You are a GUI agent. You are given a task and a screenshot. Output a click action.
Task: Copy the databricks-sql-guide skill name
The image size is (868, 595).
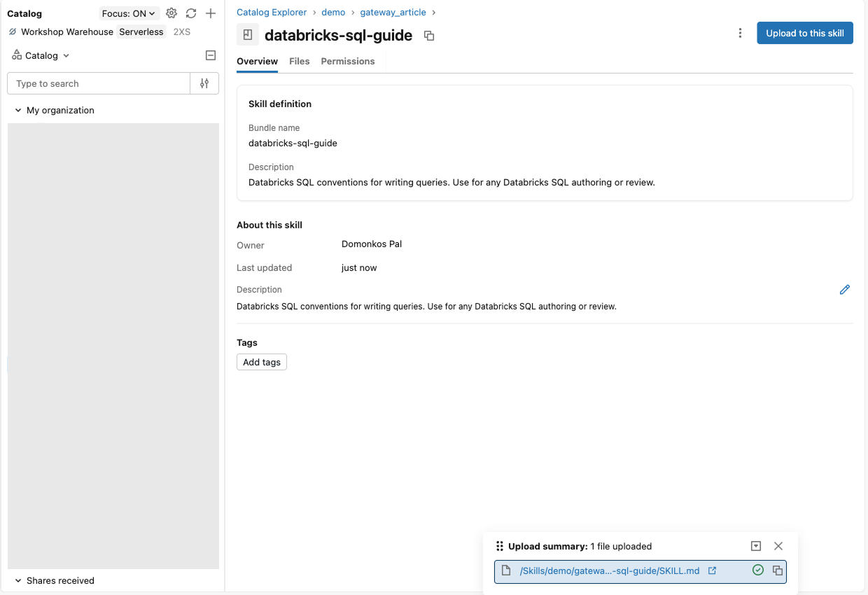429,36
